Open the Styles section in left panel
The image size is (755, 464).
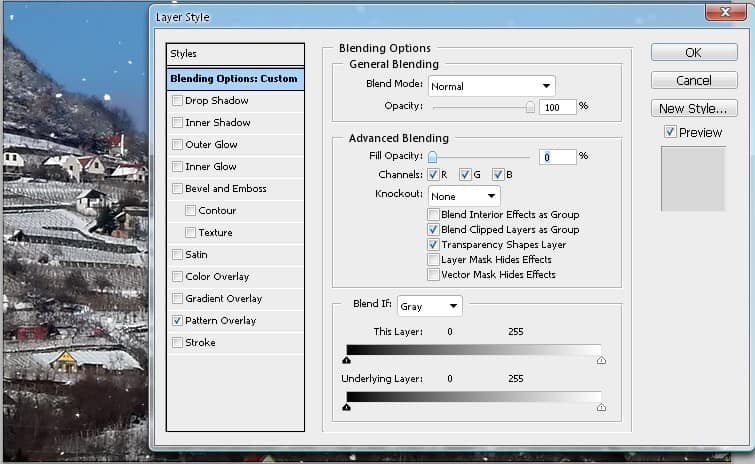(x=235, y=54)
